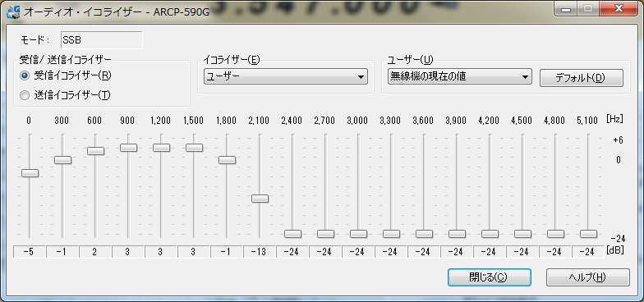Click the モード field showing SSB
This screenshot has width=644, height=302.
(102, 40)
